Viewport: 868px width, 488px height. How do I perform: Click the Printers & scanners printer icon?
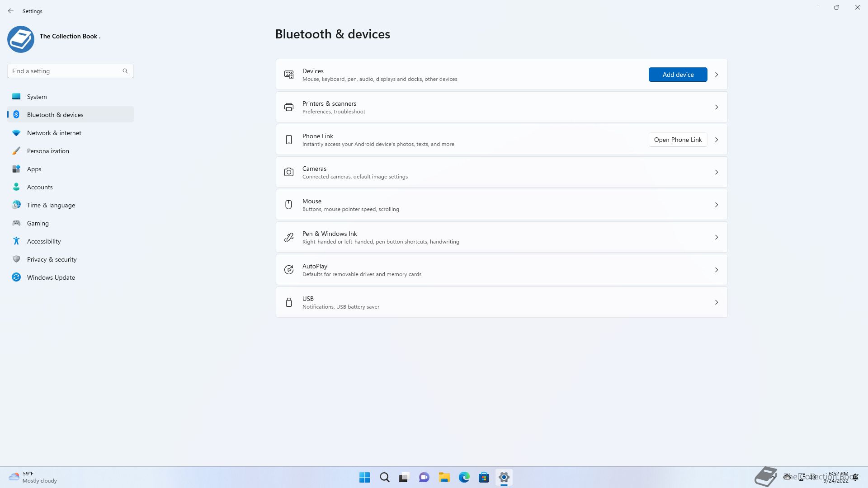[x=289, y=107]
